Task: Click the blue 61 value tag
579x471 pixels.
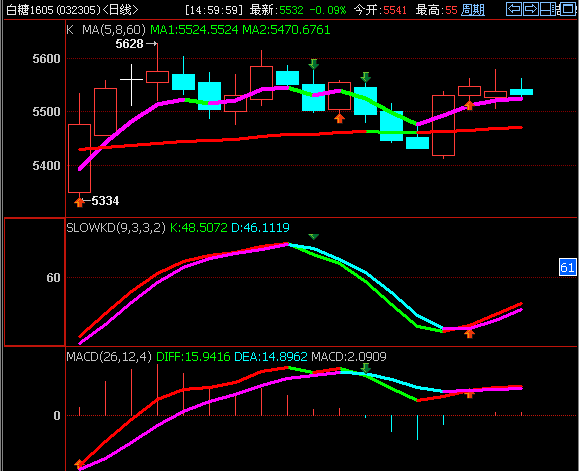Action: pyautogui.click(x=568, y=267)
